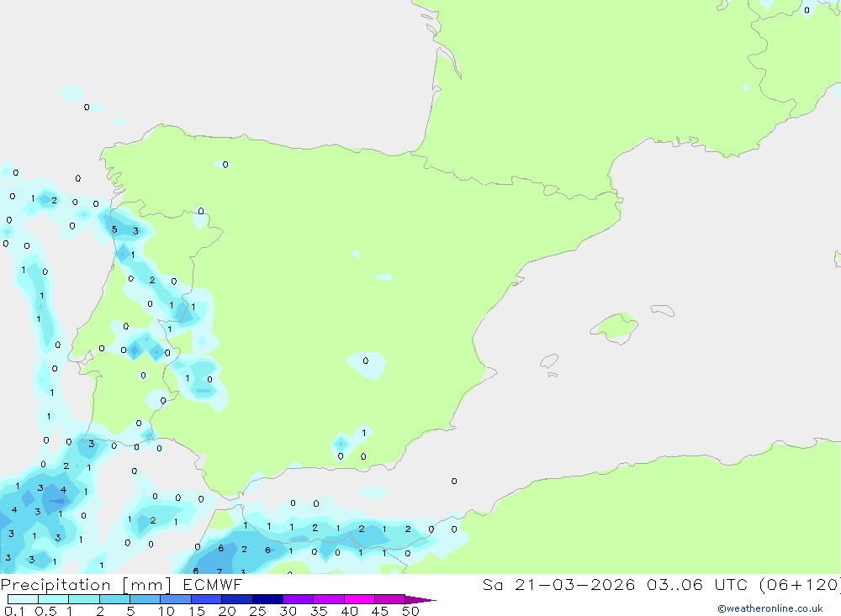Click the legend tick label '40'
The height and width of the screenshot is (616, 841).
click(x=349, y=611)
